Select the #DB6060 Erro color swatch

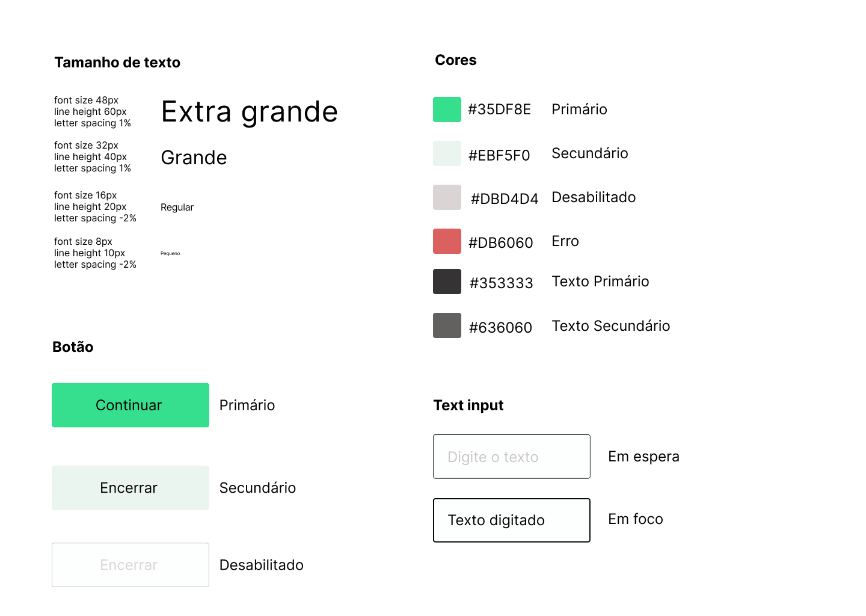tap(447, 241)
